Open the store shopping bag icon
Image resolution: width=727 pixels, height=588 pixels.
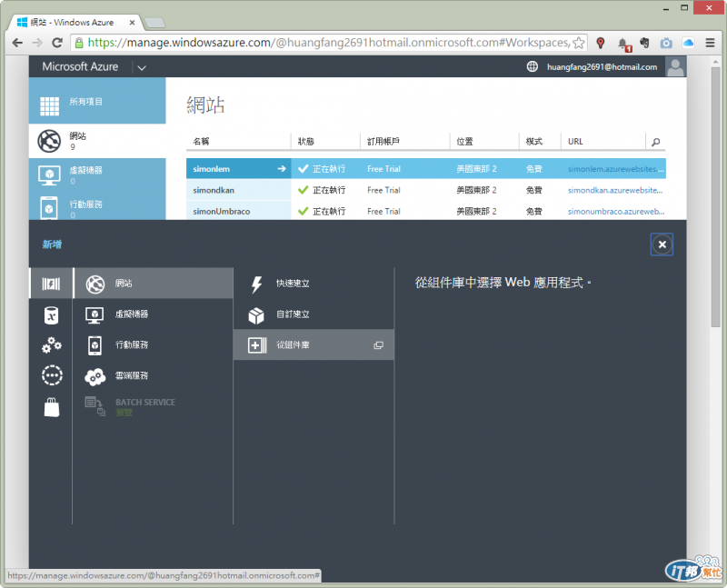52,408
